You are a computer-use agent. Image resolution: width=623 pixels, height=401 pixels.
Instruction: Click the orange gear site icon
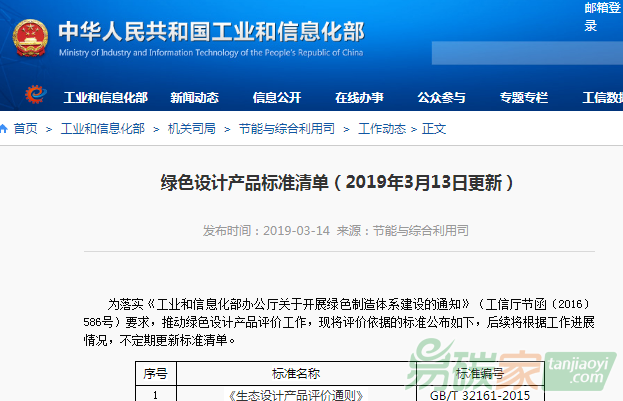[35, 95]
